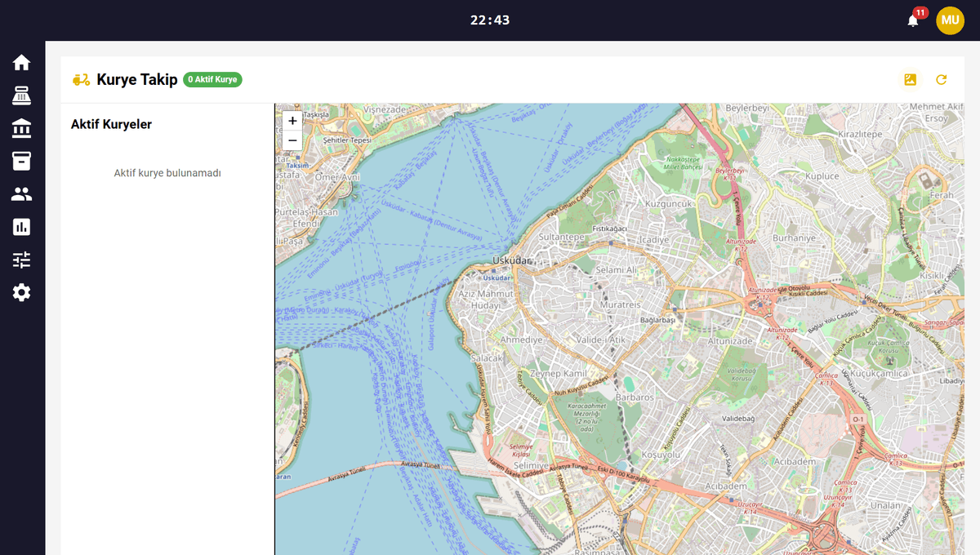The image size is (980, 555).
Task: Open the tune sliders sidebar icon
Action: click(x=21, y=260)
